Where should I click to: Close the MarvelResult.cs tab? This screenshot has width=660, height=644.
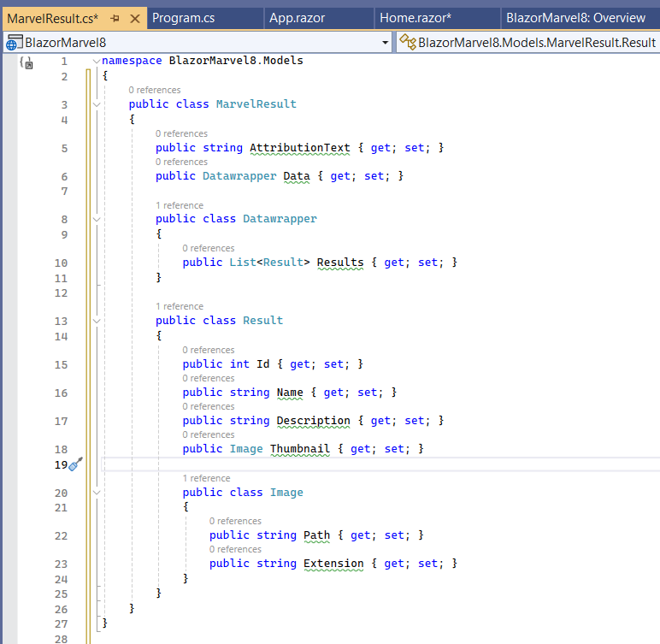135,19
